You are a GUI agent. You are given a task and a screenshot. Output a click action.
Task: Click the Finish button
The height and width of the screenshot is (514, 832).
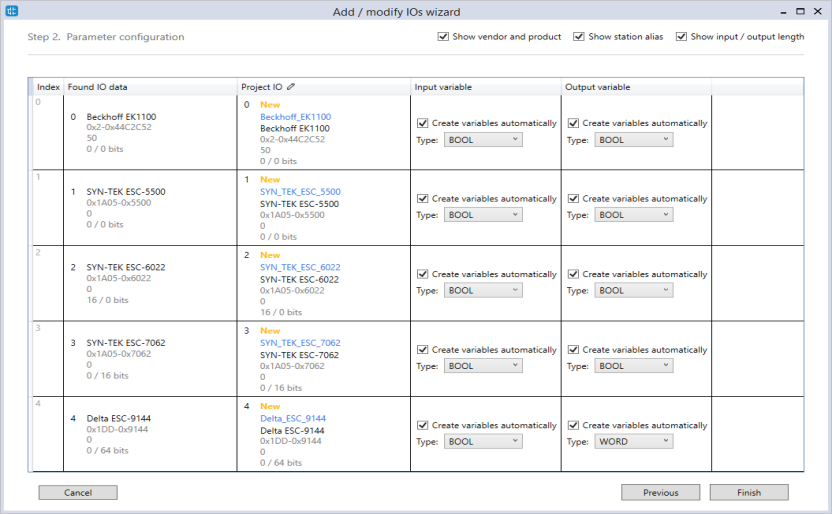tap(749, 492)
